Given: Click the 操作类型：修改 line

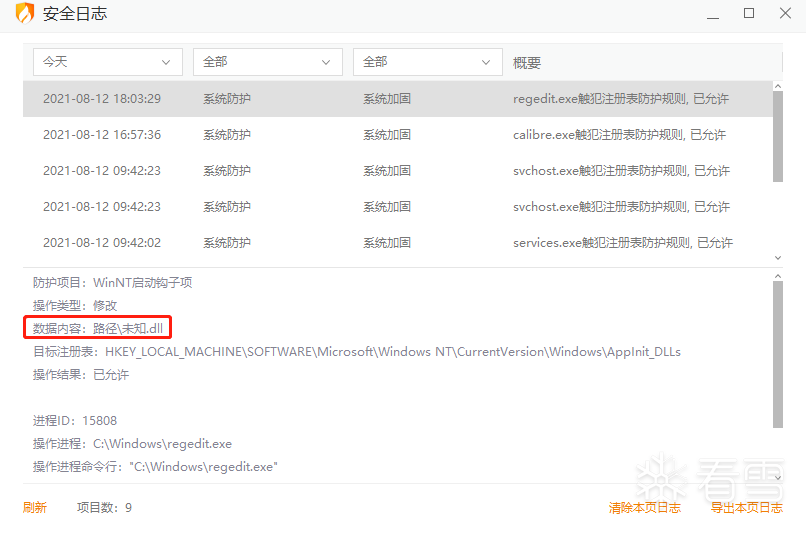Looking at the screenshot, I should tap(75, 306).
